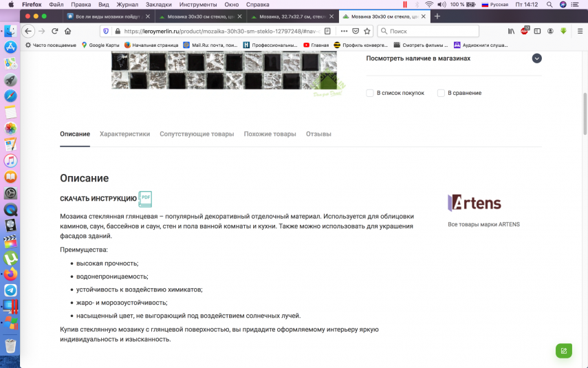
Task: Open Telegram from the Dock
Action: tap(10, 290)
